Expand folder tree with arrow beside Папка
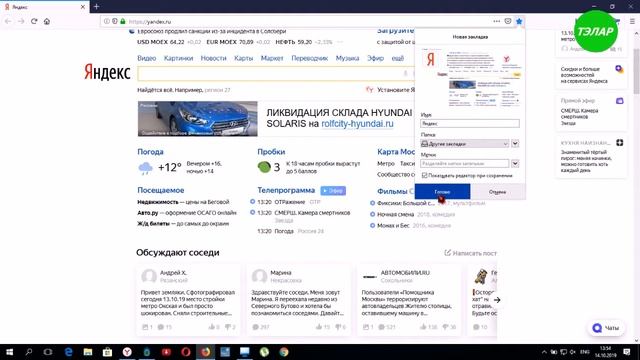 coord(515,144)
